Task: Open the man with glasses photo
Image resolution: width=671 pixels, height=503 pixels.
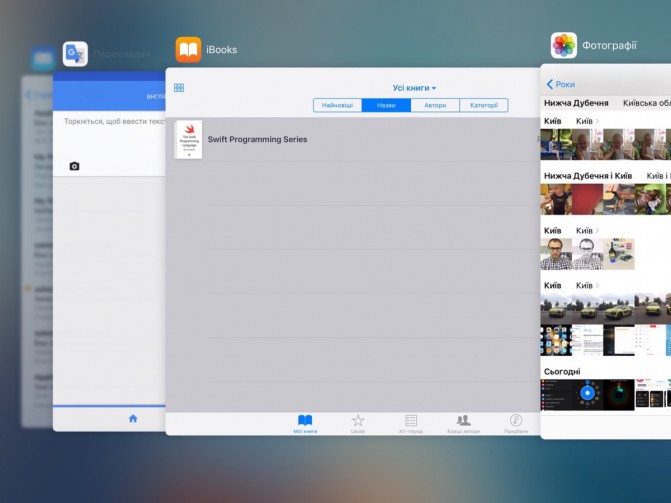Action: 556,254
